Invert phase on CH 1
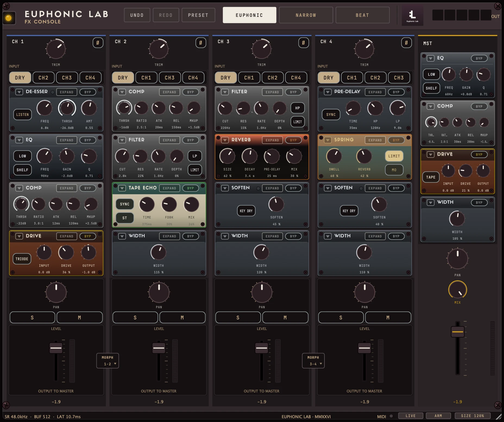Screen dimensions: 504x422 click(98, 43)
